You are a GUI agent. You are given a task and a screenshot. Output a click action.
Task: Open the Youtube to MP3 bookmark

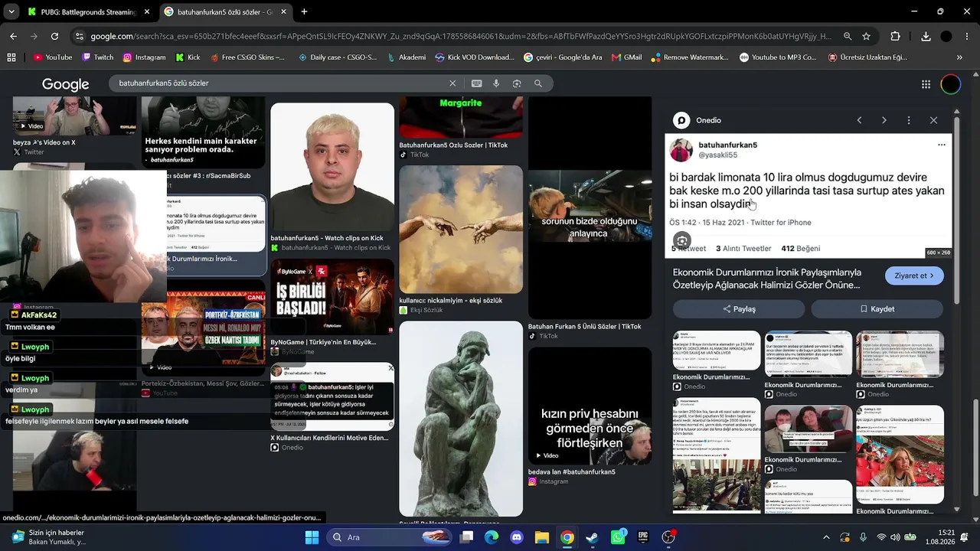click(x=778, y=57)
